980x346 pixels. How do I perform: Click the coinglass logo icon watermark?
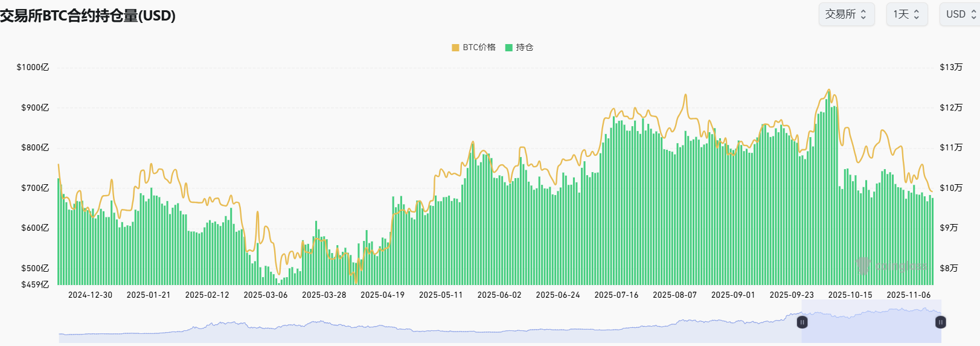point(863,266)
